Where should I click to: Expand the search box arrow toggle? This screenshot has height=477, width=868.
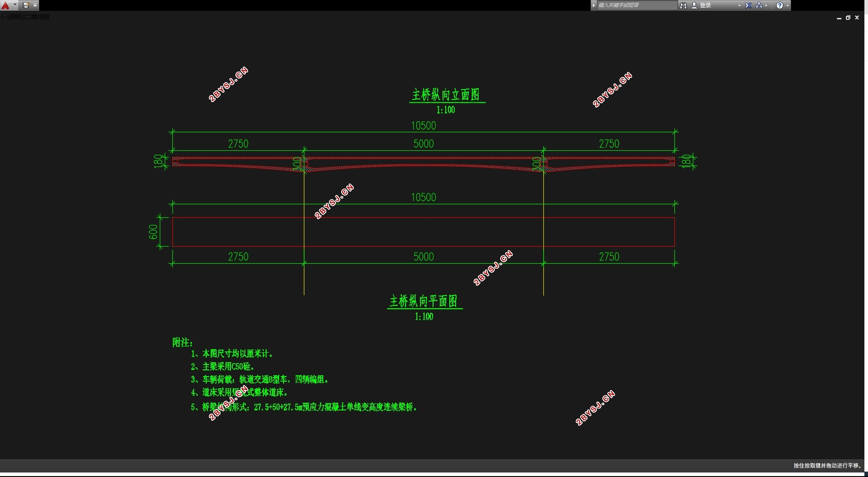594,5
